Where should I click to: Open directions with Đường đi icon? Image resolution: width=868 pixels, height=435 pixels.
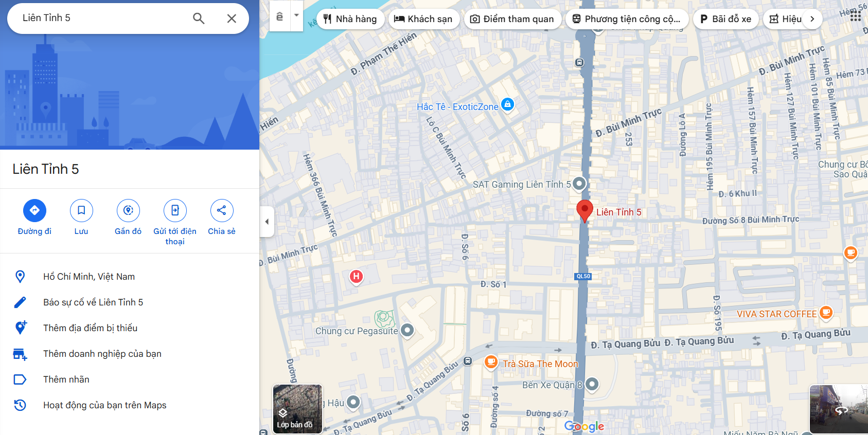pyautogui.click(x=34, y=210)
